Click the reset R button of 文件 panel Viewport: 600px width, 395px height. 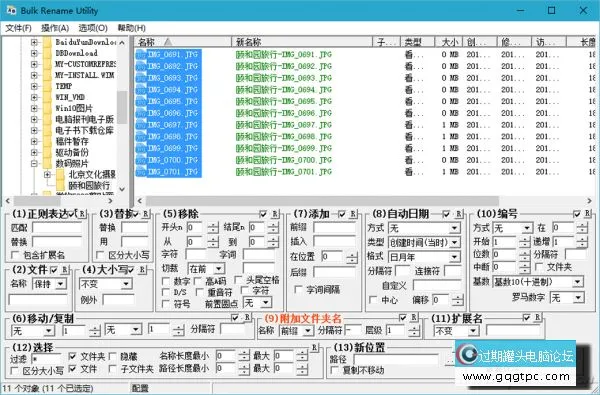point(65,269)
